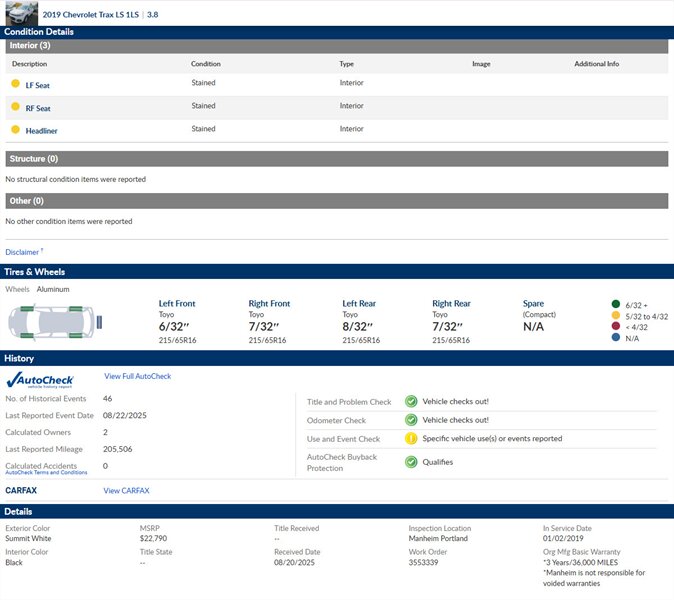
Task: Open the LF Seat condition item
Action: point(38,85)
